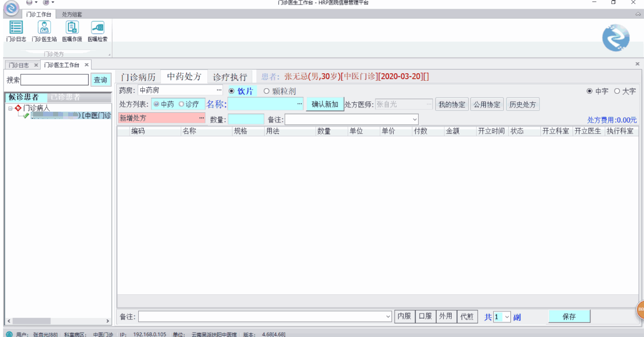Click into the 搜索 patient search field
This screenshot has height=337, width=644.
point(55,80)
